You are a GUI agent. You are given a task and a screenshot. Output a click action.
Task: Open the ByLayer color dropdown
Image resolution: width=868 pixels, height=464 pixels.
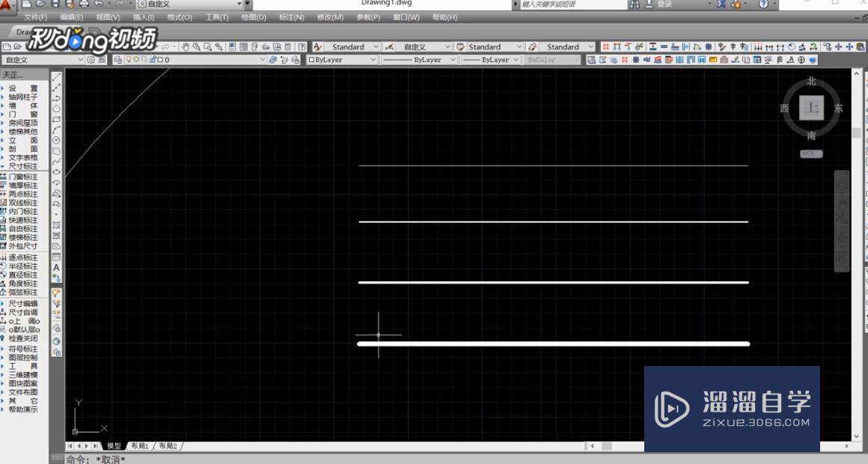coord(341,60)
